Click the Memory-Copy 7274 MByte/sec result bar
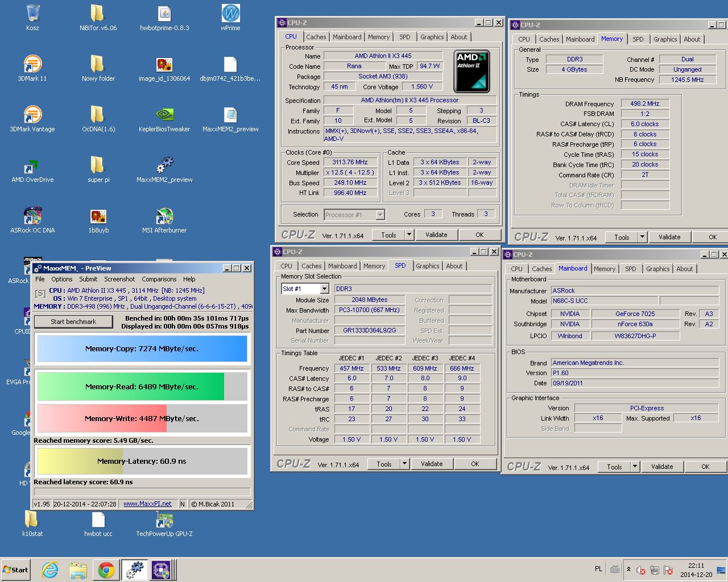The width and height of the screenshot is (728, 582). click(142, 348)
